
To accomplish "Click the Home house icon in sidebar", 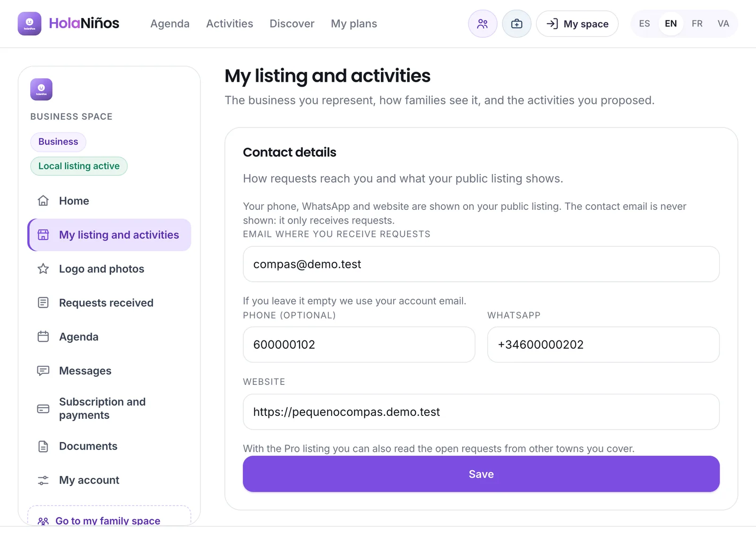I will (43, 201).
